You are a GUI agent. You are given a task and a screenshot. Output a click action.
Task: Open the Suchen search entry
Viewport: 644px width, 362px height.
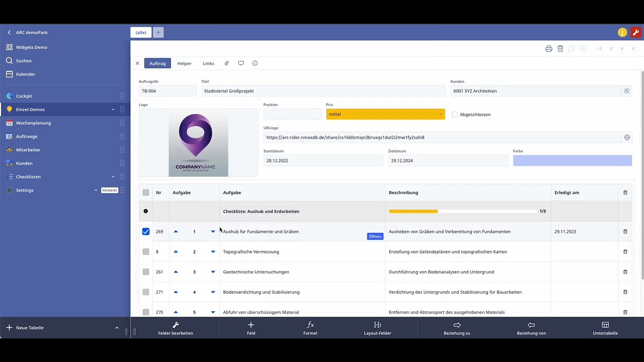[24, 61]
